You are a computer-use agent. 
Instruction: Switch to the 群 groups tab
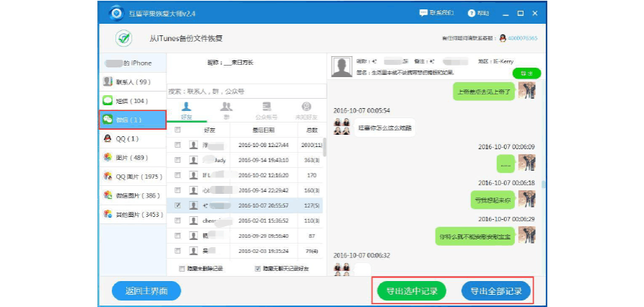point(226,111)
